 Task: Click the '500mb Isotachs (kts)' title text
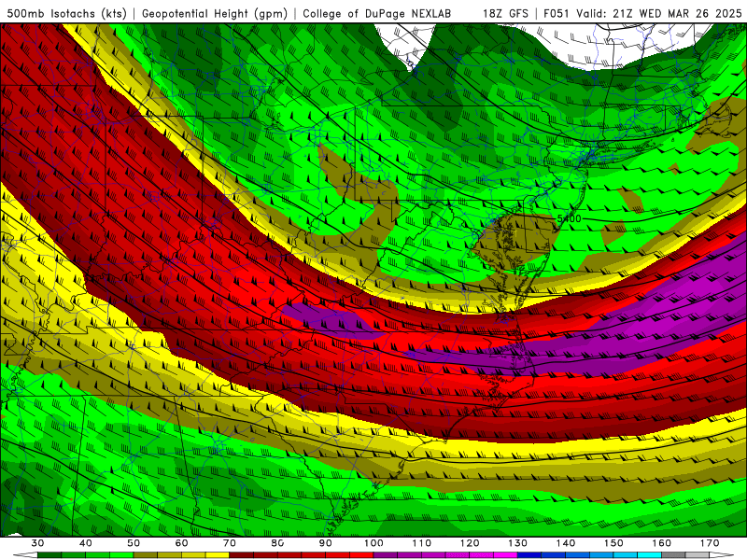click(x=66, y=13)
